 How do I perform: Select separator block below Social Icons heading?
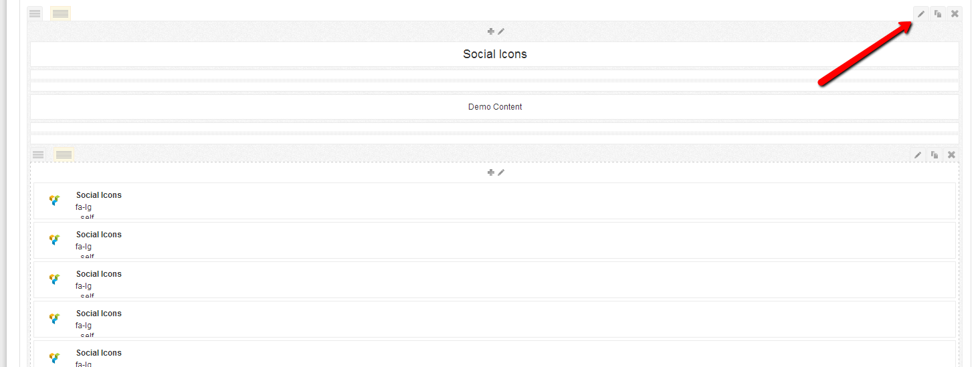[x=494, y=80]
